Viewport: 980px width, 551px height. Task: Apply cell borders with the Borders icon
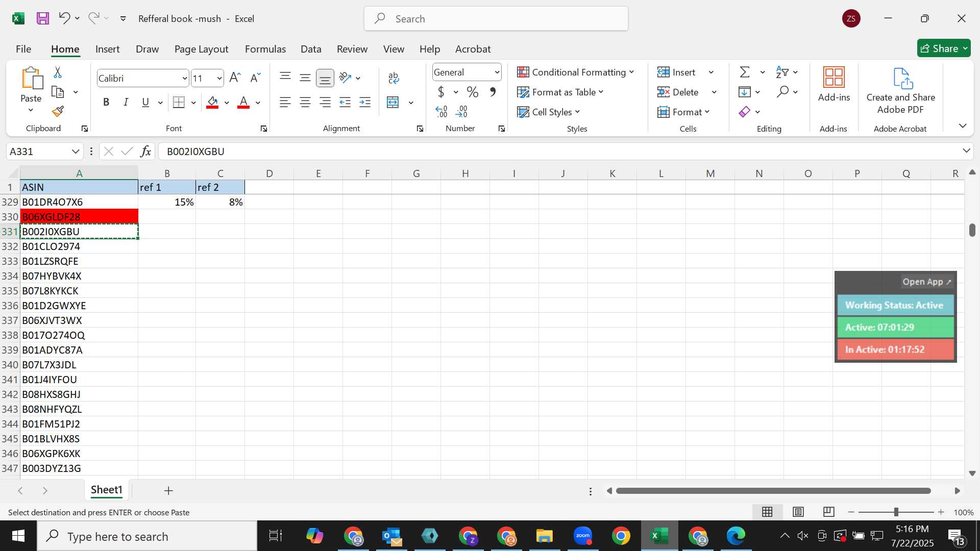[179, 102]
